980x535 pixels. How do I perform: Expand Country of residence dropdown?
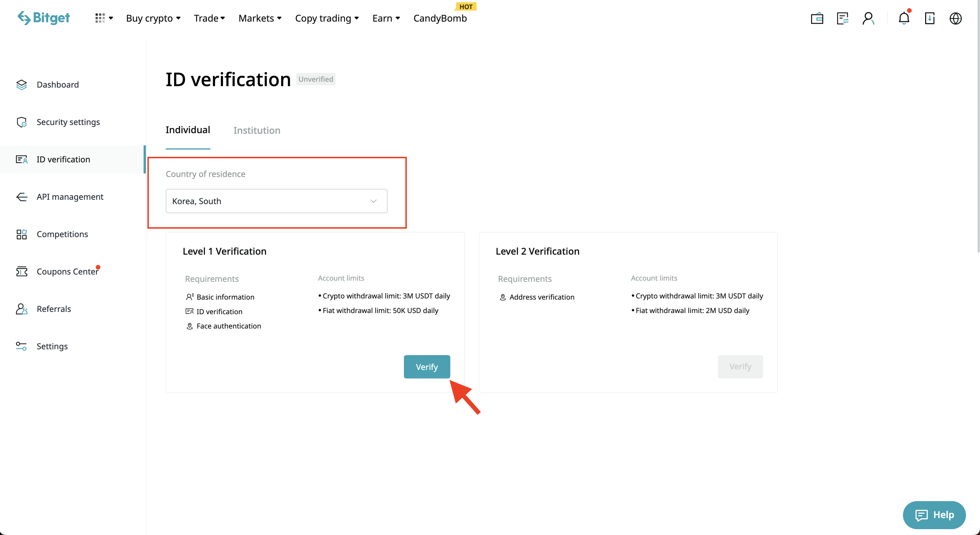pos(276,201)
